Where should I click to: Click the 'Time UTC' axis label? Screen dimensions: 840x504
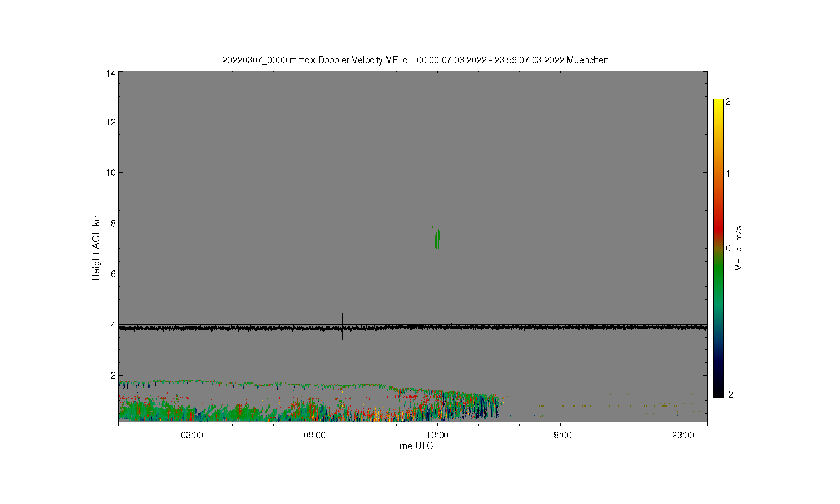[x=413, y=446]
